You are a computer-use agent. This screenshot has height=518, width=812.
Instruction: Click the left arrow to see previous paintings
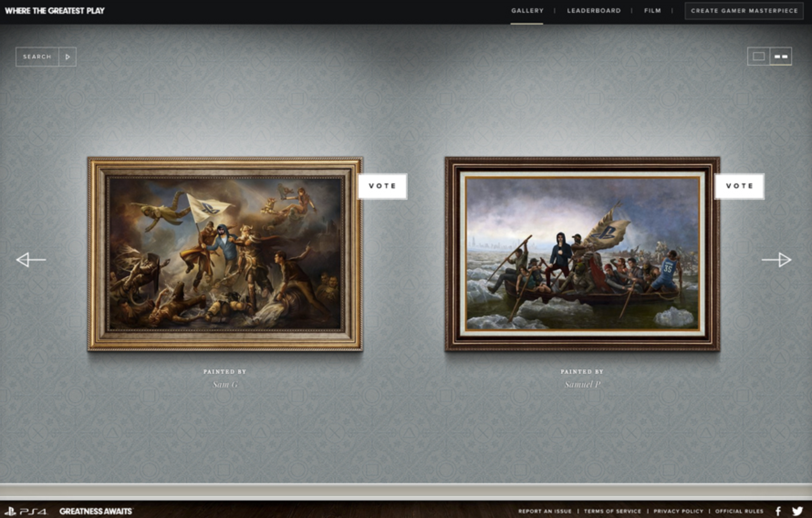[x=31, y=260]
